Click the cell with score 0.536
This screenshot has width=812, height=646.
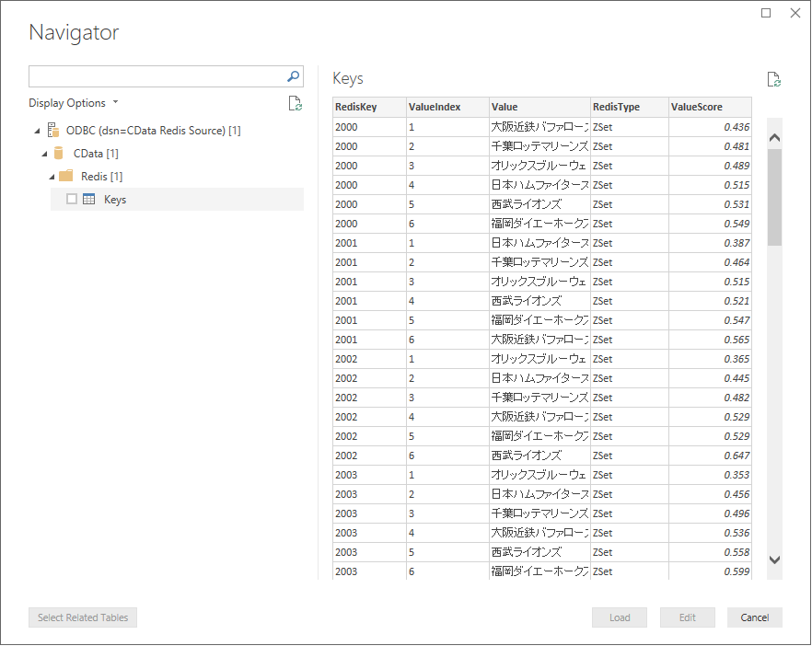pos(710,533)
